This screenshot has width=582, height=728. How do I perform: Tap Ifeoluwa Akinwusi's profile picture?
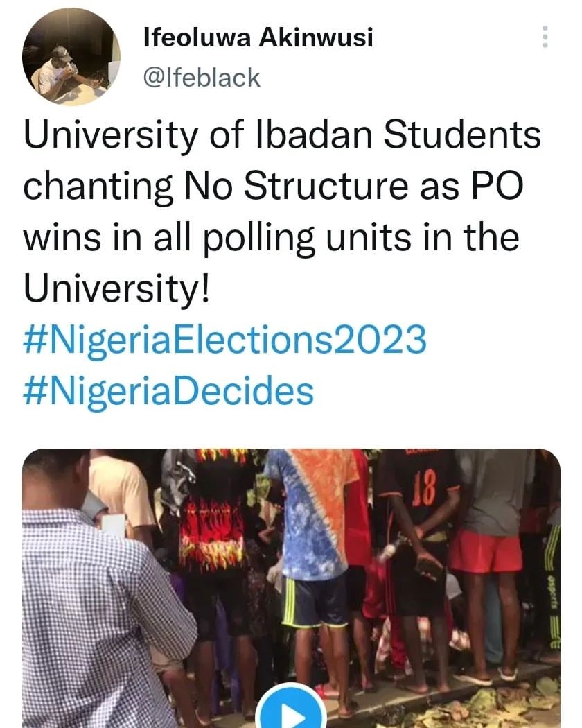pyautogui.click(x=71, y=57)
